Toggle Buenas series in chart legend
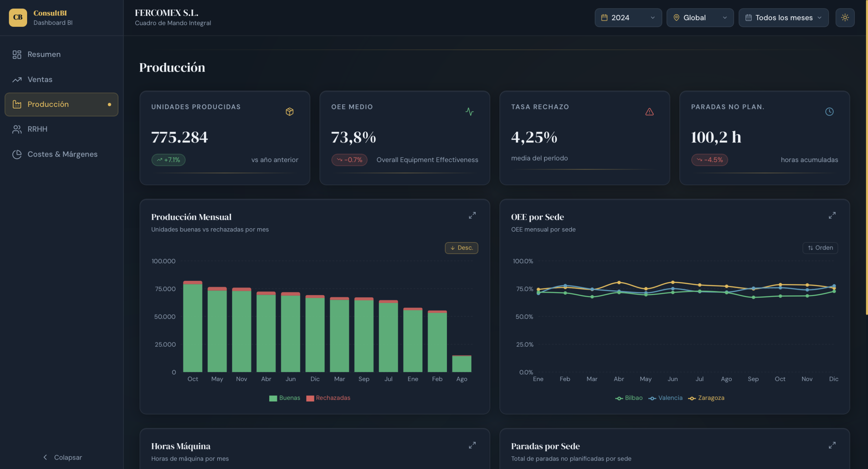Viewport: 868px width, 469px height. coord(285,398)
